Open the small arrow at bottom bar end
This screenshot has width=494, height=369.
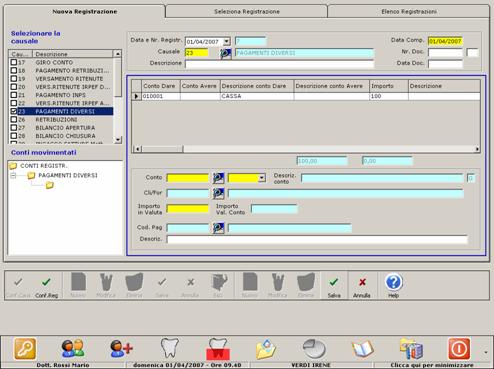(x=486, y=352)
